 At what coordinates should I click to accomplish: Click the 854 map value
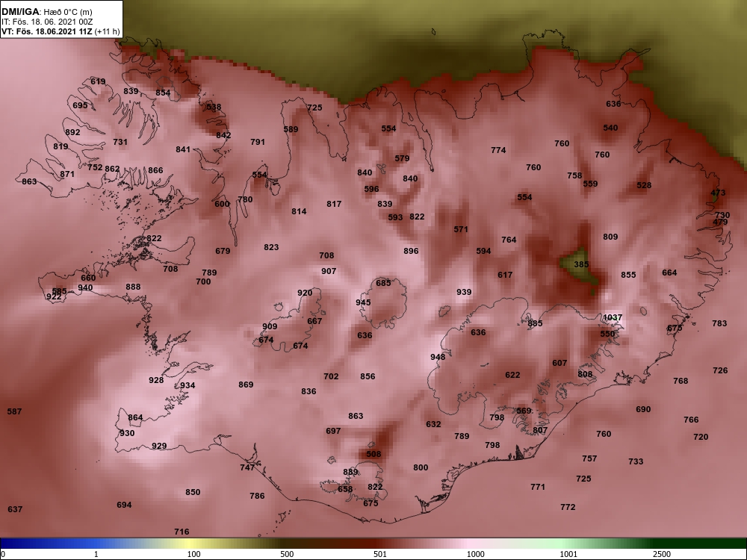[163, 93]
